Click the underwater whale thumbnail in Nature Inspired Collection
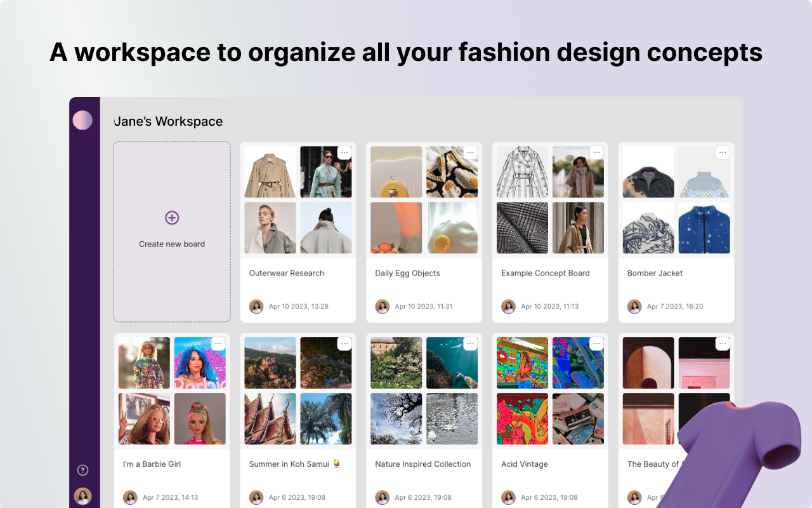Image resolution: width=812 pixels, height=508 pixels. point(452,363)
